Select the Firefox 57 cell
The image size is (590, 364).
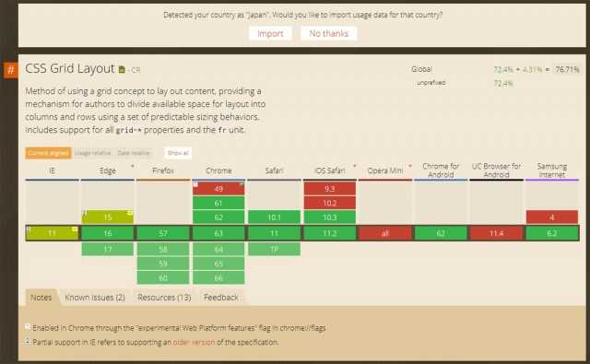(x=163, y=233)
